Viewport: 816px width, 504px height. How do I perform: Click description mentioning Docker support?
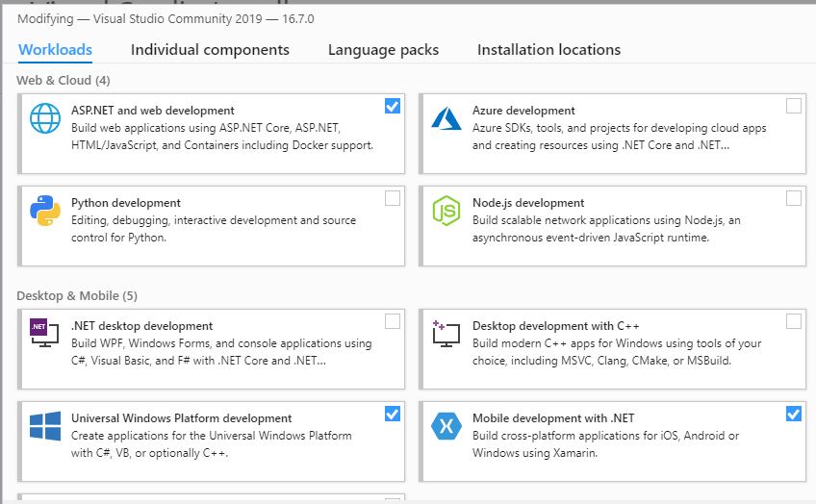[222, 137]
